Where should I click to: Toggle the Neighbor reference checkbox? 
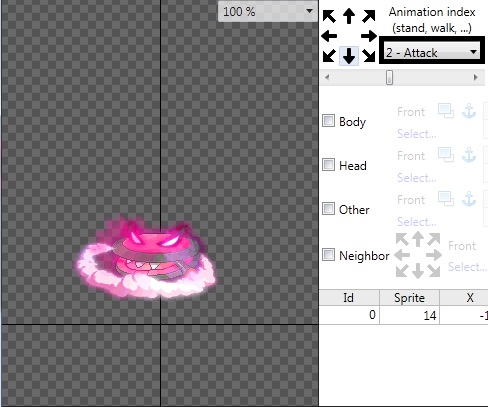click(328, 255)
